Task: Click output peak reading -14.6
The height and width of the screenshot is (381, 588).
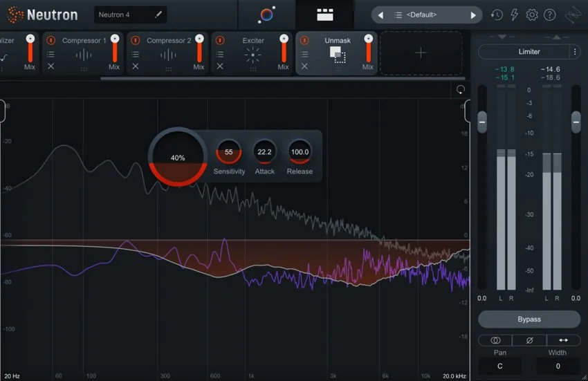Action: click(x=551, y=69)
